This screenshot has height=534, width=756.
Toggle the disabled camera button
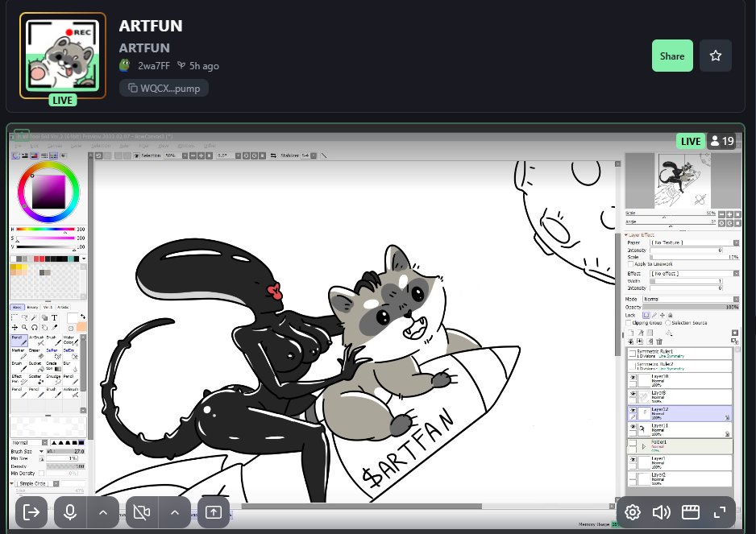(x=142, y=512)
